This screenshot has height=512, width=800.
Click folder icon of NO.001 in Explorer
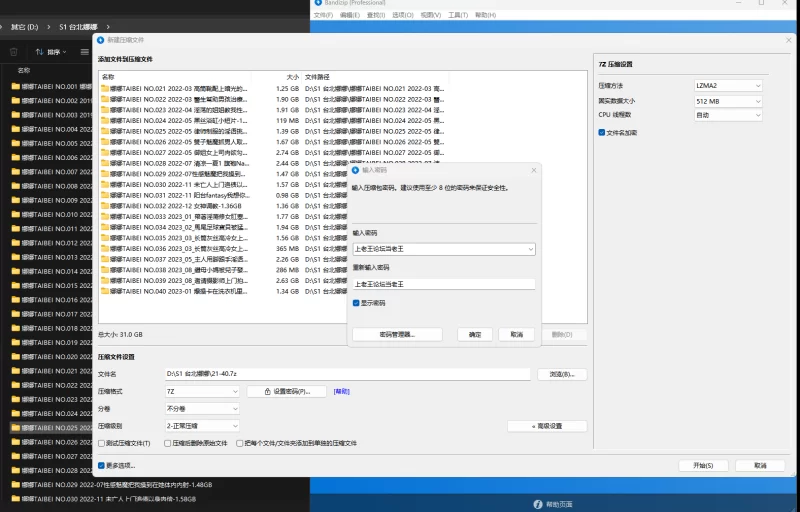click(x=16, y=87)
